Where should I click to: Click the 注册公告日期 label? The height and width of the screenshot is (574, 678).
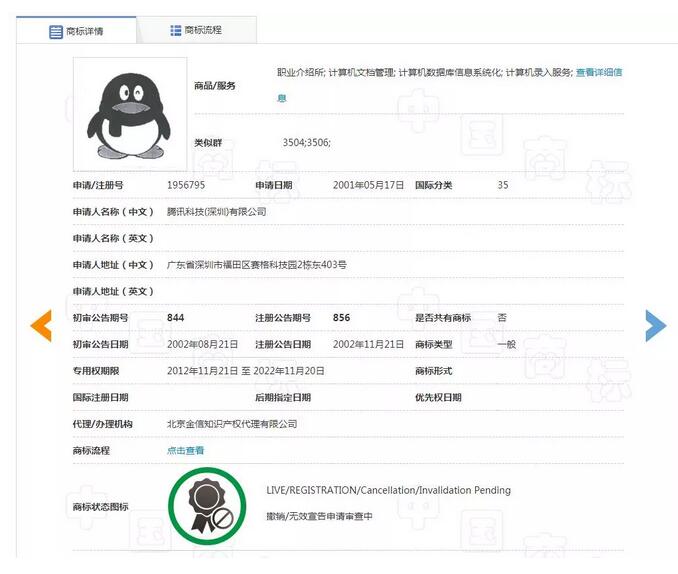coord(283,344)
